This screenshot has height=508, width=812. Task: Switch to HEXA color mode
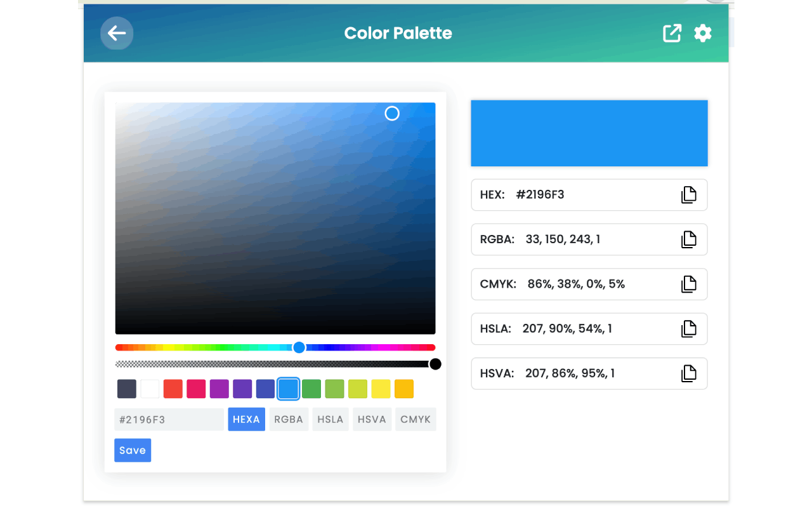click(x=246, y=419)
